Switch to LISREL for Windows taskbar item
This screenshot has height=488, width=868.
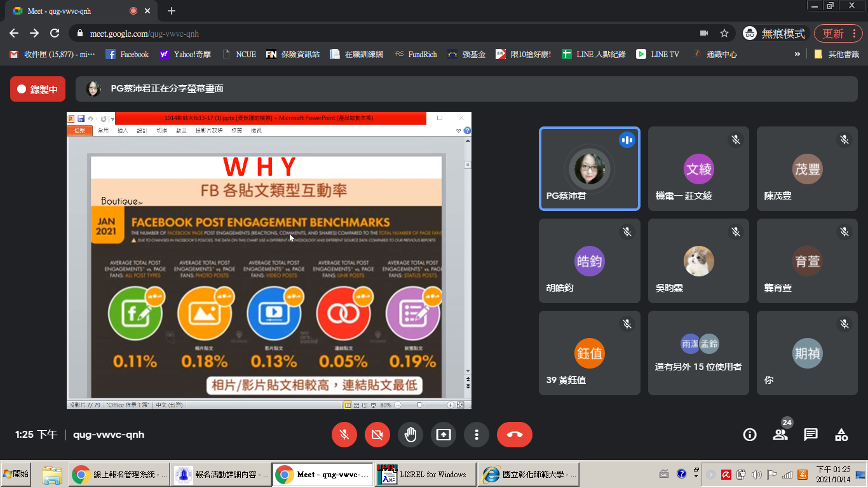[425, 475]
